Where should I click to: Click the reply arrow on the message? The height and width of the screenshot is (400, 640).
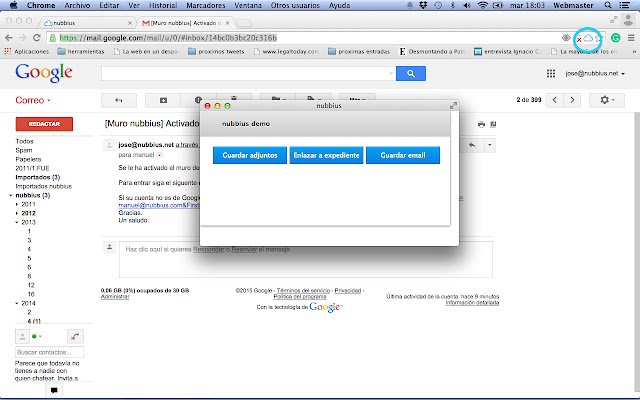click(472, 145)
